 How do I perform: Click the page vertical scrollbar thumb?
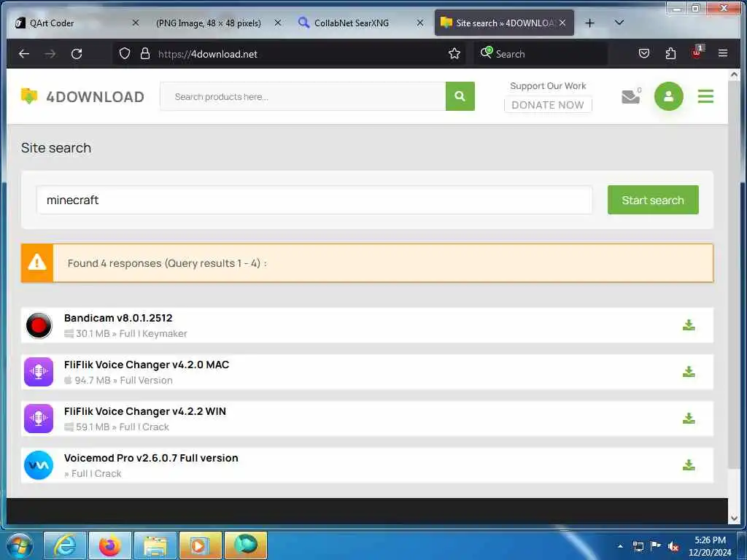pyautogui.click(x=734, y=276)
